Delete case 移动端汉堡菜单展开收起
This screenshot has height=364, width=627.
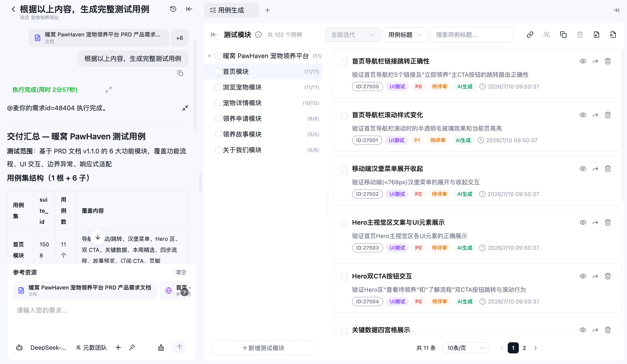608,169
